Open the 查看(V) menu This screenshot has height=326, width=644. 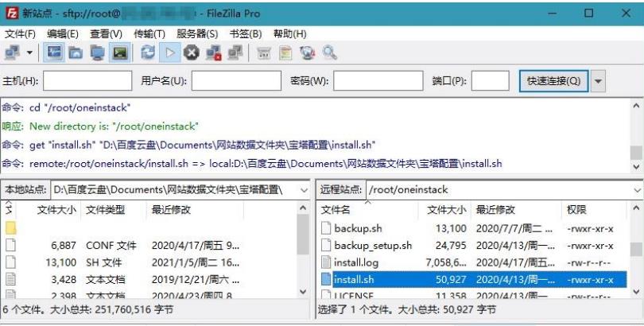tap(106, 34)
